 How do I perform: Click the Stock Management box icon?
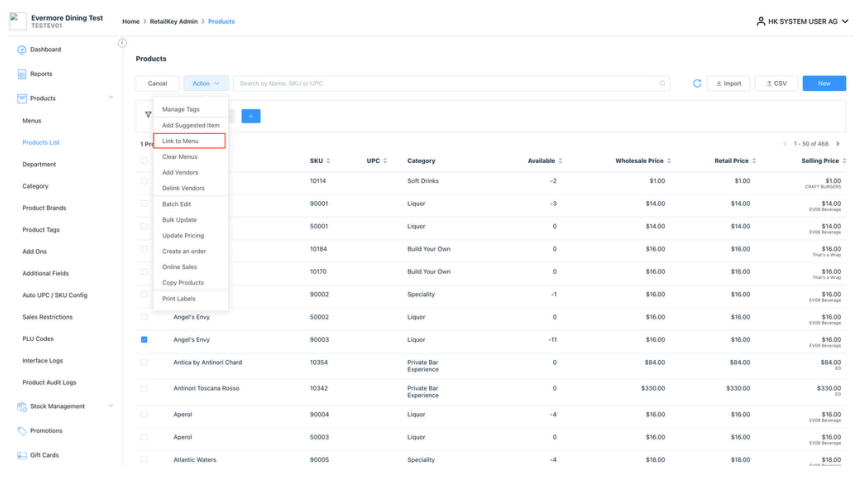pos(21,406)
